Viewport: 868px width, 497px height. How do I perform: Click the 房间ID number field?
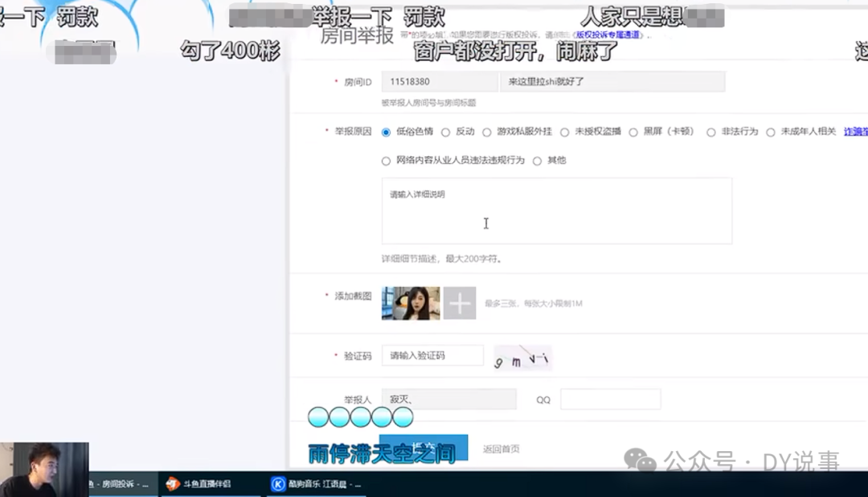[x=440, y=81]
